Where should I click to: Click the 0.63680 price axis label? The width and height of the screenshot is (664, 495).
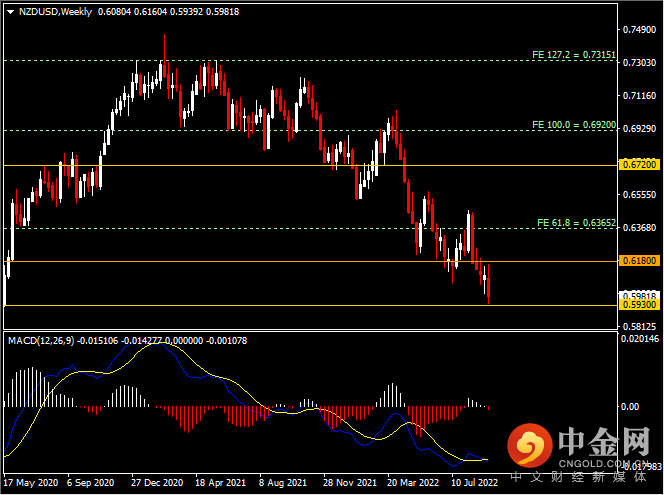(x=639, y=228)
